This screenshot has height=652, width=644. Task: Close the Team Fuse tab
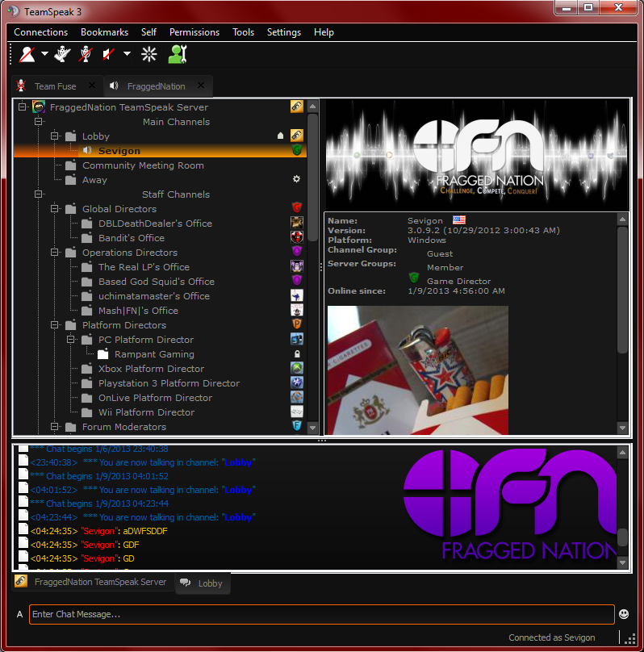click(x=92, y=86)
